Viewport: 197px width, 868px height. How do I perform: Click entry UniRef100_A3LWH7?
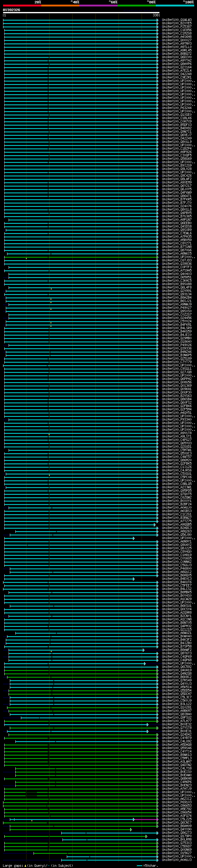[x=177, y=761]
